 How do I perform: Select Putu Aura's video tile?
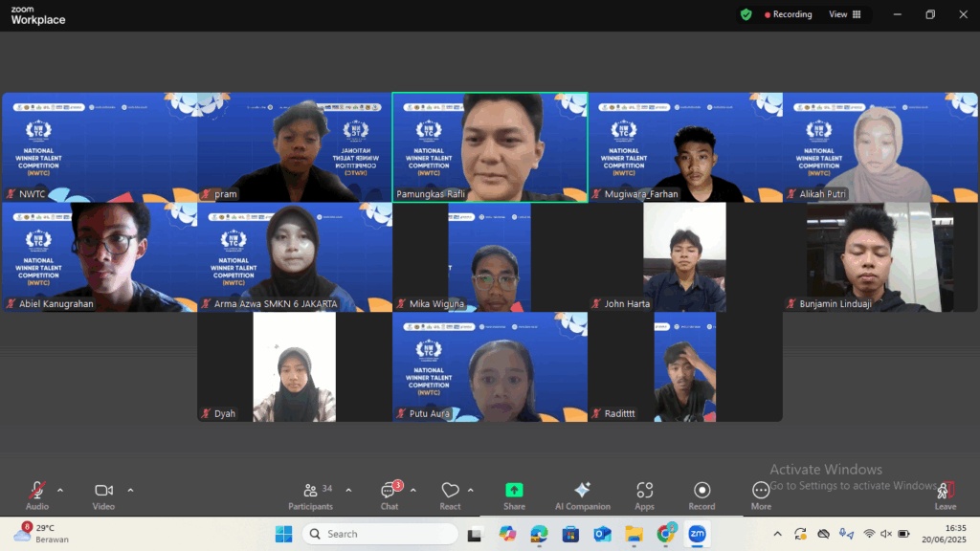pos(490,366)
